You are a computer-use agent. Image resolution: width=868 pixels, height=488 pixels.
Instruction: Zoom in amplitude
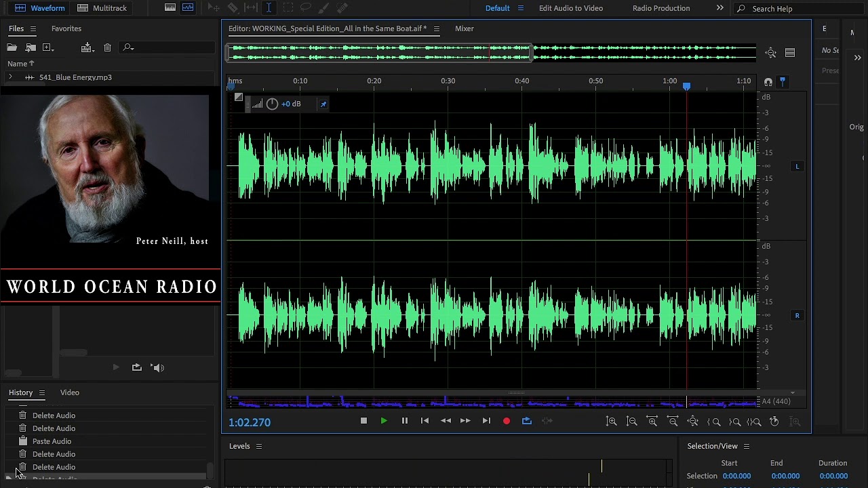(612, 422)
